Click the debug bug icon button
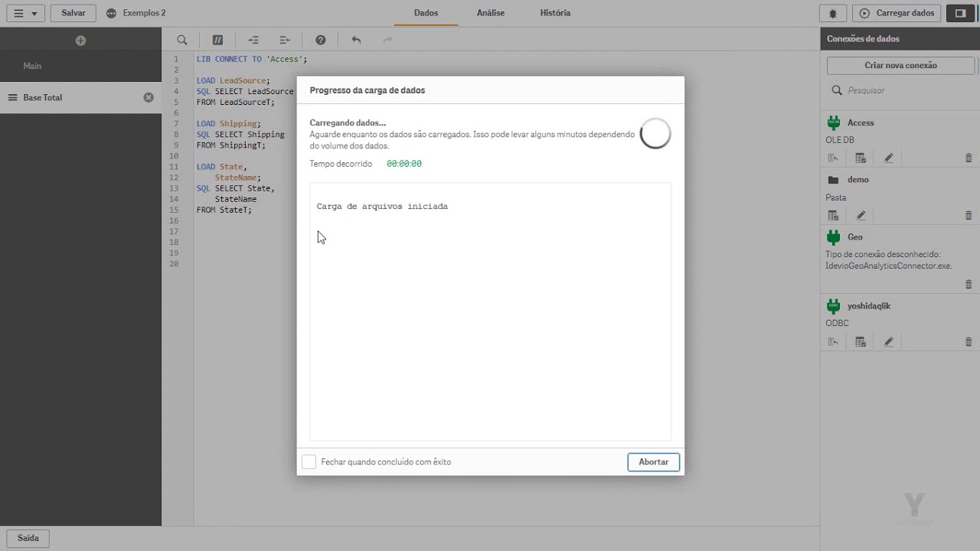The width and height of the screenshot is (980, 551). tap(833, 13)
